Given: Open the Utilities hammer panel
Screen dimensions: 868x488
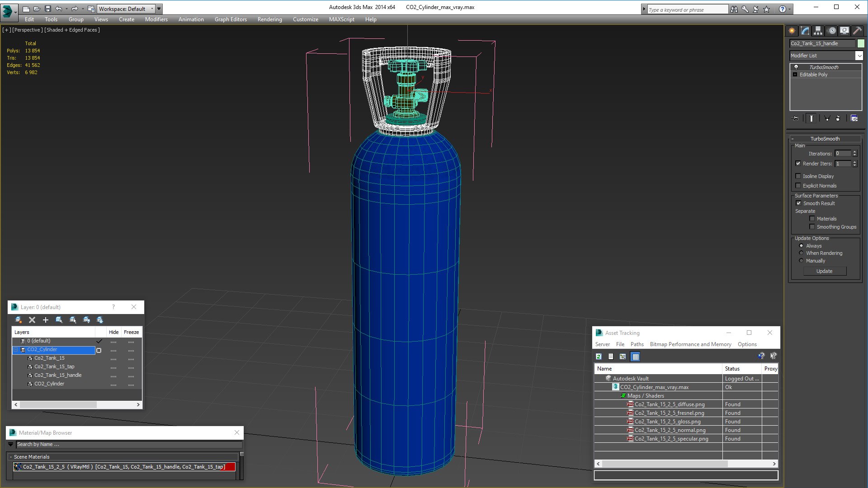Looking at the screenshot, I should pyautogui.click(x=857, y=31).
